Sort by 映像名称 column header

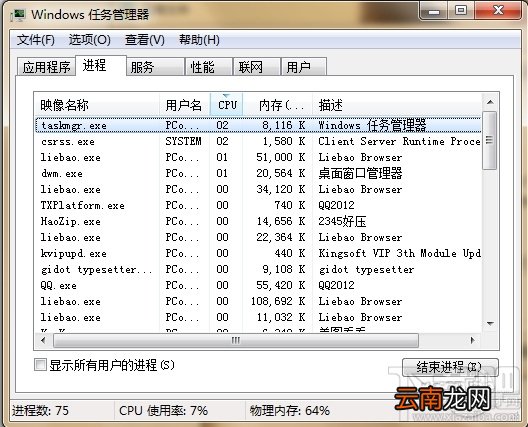point(97,105)
